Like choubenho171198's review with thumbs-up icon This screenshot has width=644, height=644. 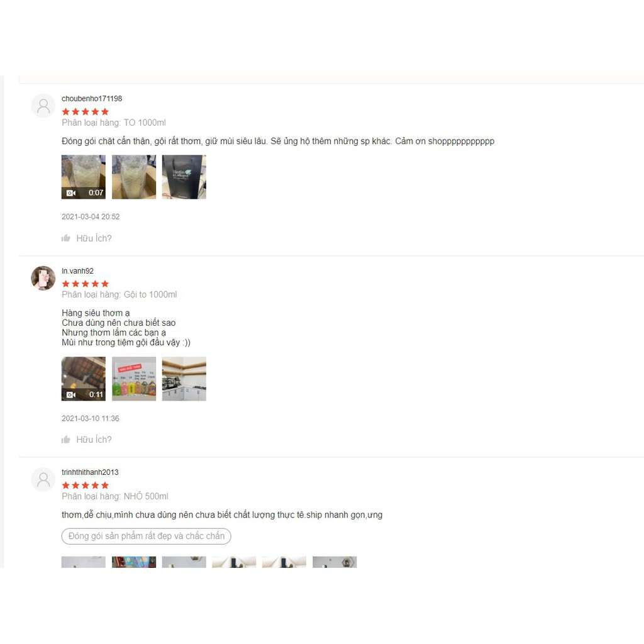(x=65, y=238)
